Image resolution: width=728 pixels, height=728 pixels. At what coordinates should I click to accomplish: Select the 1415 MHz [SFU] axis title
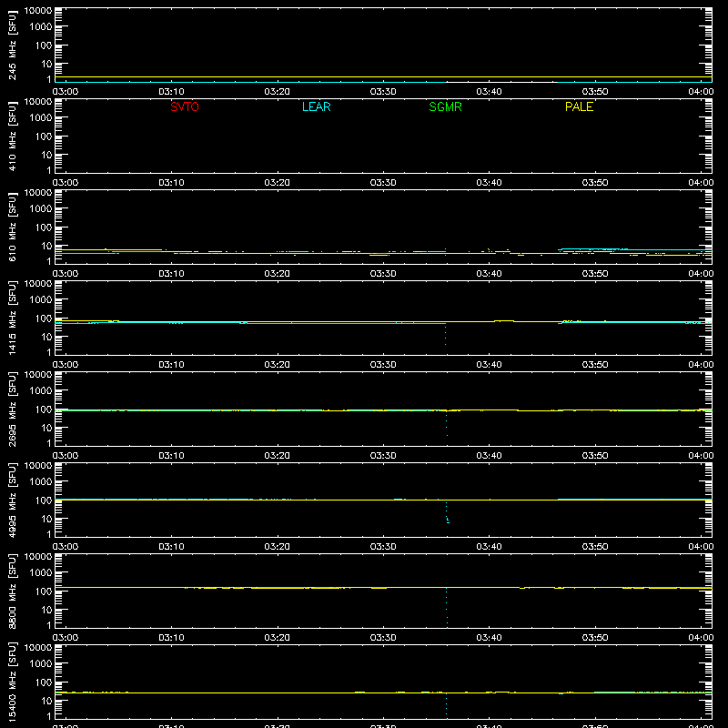tap(12, 318)
